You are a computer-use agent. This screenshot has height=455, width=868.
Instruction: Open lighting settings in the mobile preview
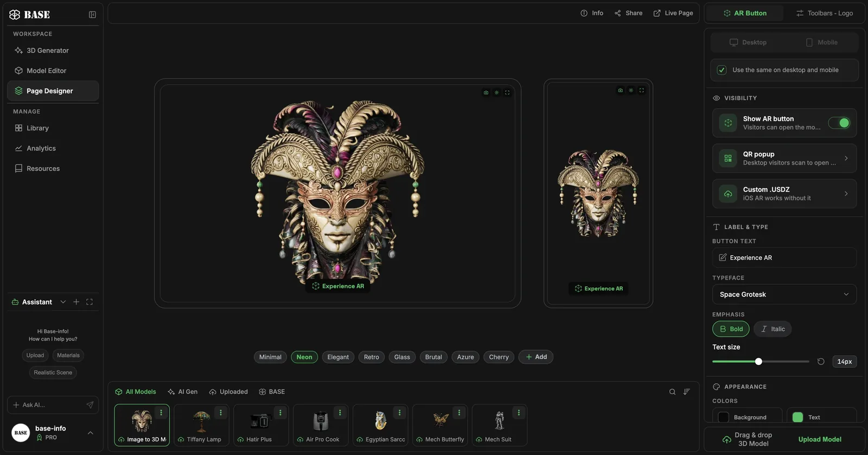coord(631,90)
